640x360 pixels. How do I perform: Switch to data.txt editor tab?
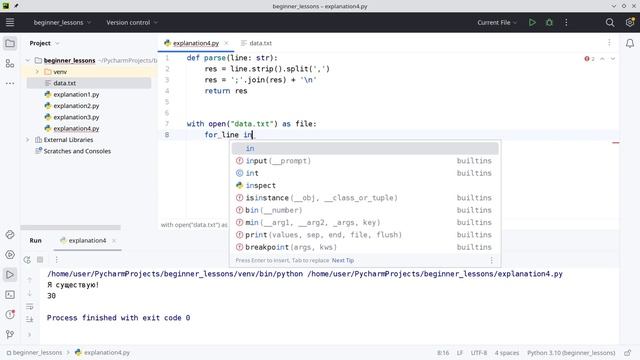click(x=256, y=43)
